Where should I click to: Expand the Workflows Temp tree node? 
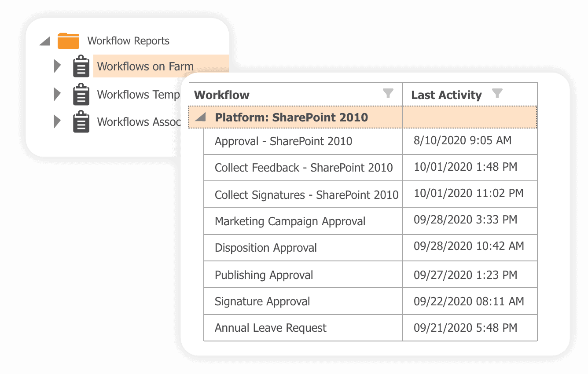click(57, 94)
